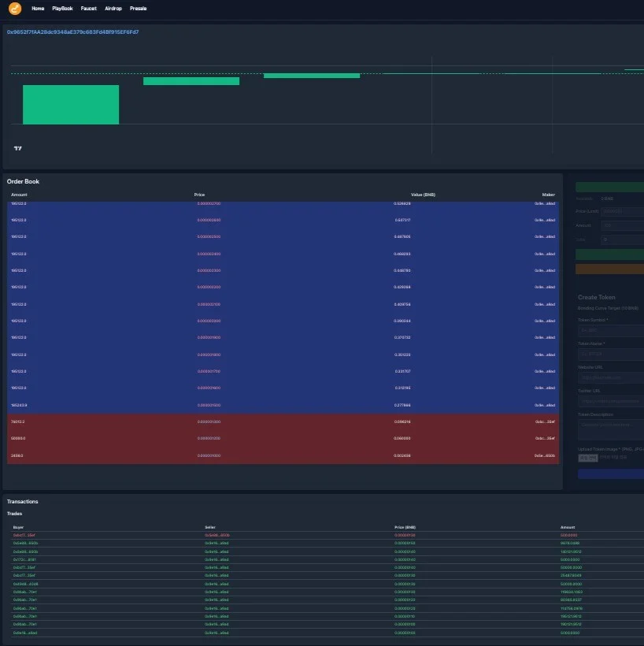Viewport: 644px width, 646px height.
Task: Go to the Faucet page
Action: (x=88, y=8)
